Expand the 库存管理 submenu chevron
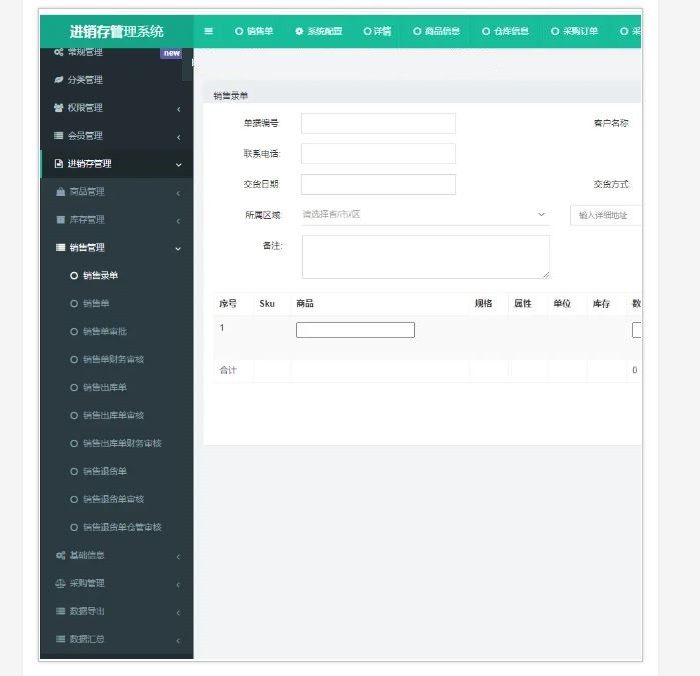The image size is (700, 676). (179, 221)
